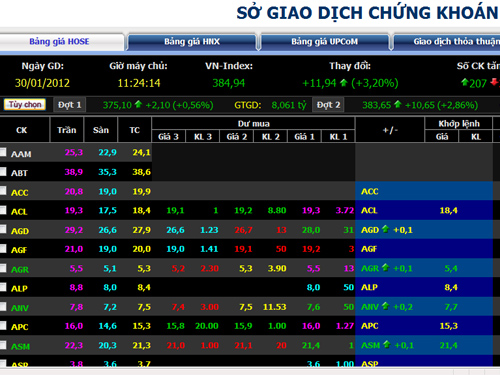The width and height of the screenshot is (500, 375).
Task: Click ABT reference price 38,6
Action: pos(142,172)
